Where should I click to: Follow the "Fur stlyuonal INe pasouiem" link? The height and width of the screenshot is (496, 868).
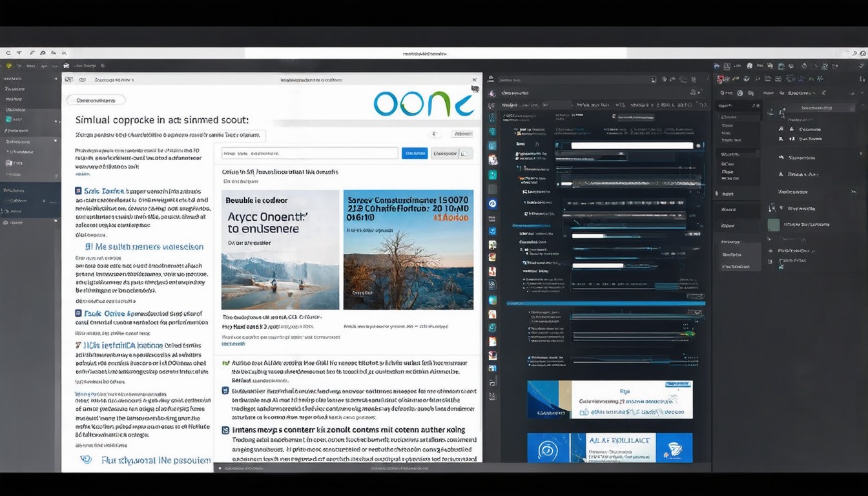click(156, 460)
